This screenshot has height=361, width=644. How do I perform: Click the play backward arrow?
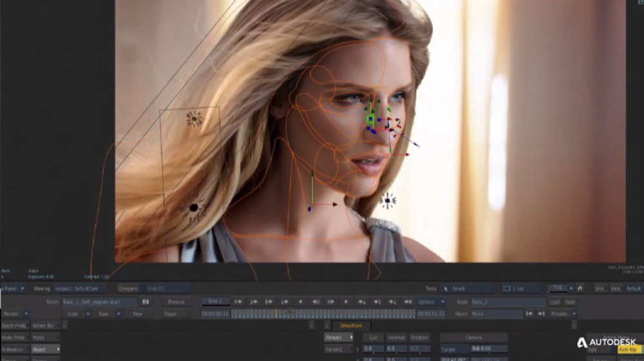click(299, 301)
